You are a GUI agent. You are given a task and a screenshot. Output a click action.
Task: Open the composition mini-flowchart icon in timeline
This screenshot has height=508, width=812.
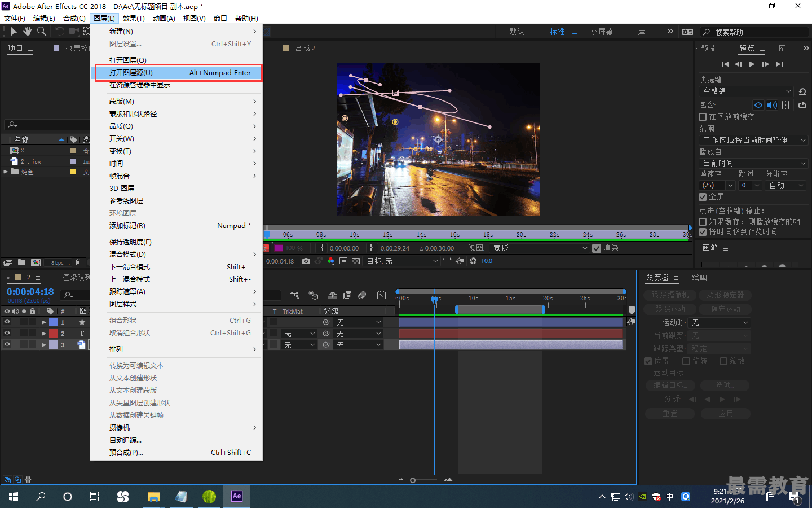(x=294, y=295)
